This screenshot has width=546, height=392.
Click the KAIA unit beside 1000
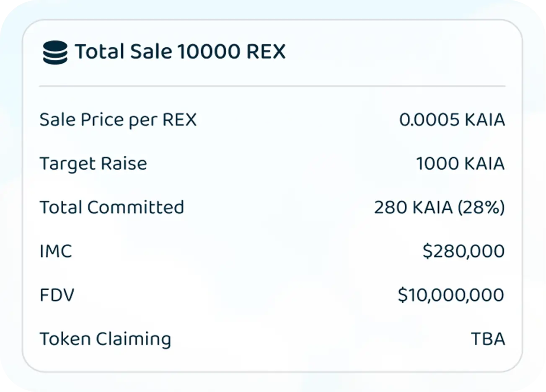[x=484, y=163]
